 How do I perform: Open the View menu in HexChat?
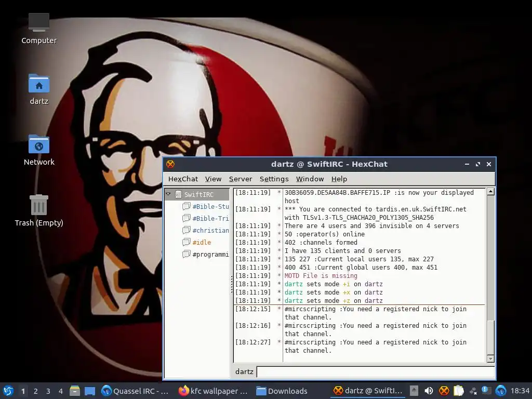213,179
